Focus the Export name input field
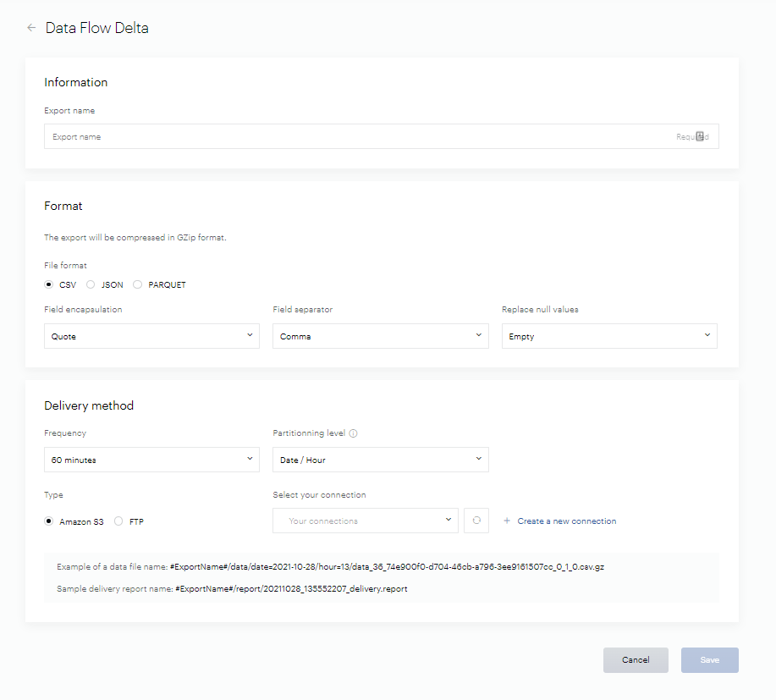Screen dimensions: 776x700 point(355,136)
